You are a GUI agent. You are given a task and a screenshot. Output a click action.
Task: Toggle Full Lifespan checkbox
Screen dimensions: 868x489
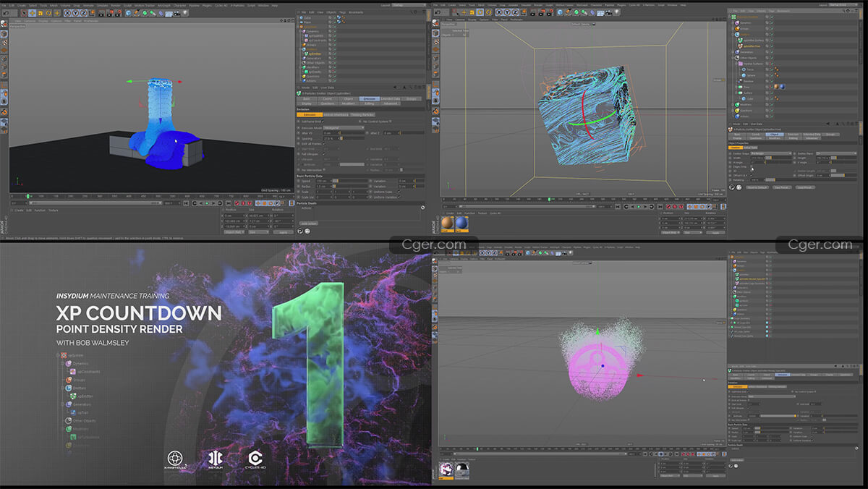(323, 154)
